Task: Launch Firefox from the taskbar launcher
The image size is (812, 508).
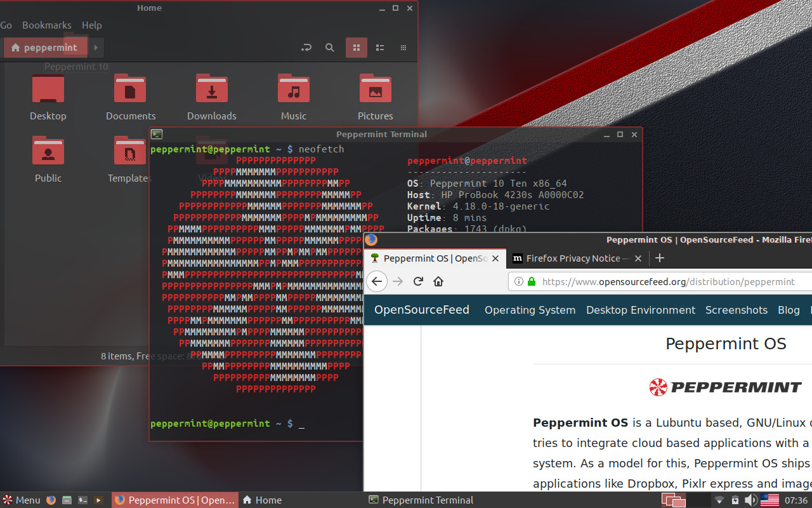Action: (x=51, y=500)
